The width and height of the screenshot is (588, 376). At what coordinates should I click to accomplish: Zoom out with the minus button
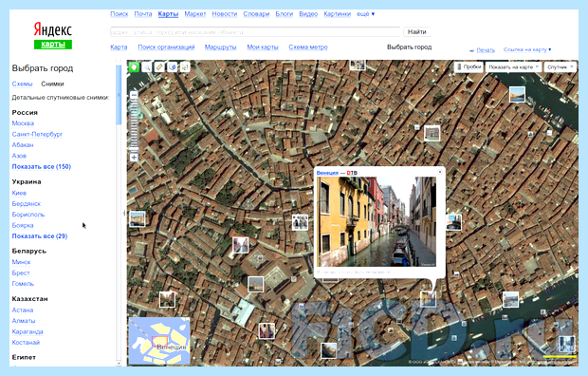point(134,95)
